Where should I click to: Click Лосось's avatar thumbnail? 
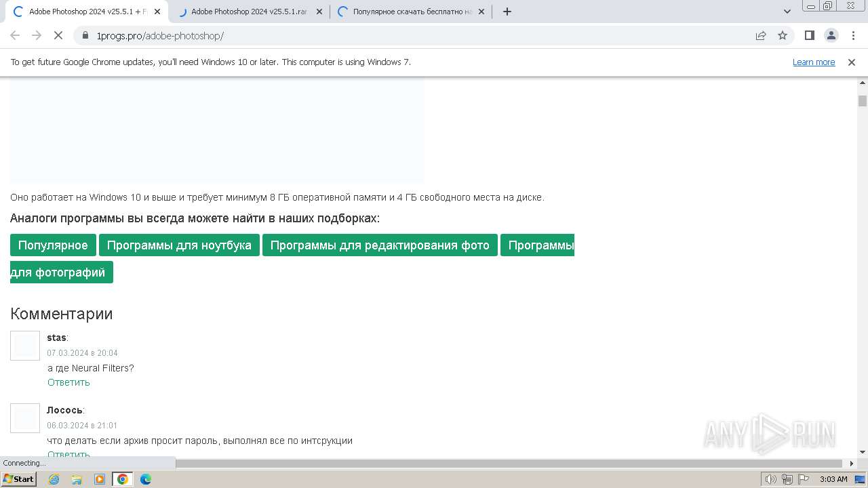tap(25, 418)
